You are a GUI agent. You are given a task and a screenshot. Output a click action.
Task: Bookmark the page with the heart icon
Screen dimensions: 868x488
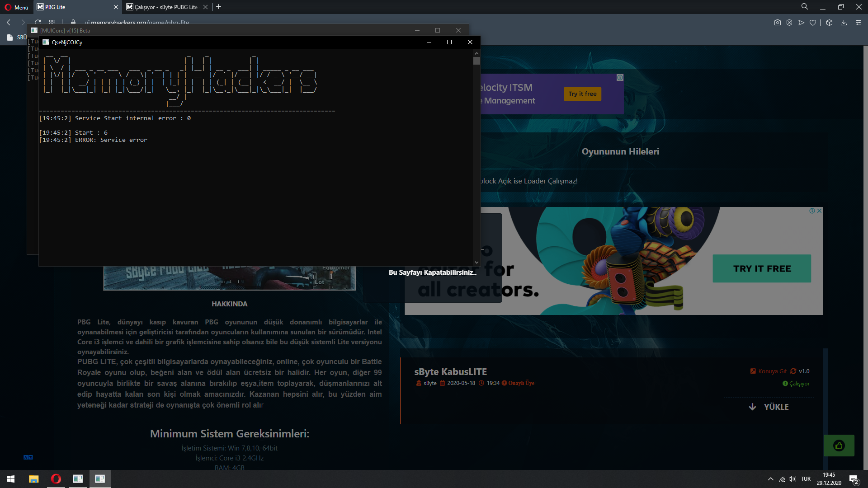click(813, 23)
